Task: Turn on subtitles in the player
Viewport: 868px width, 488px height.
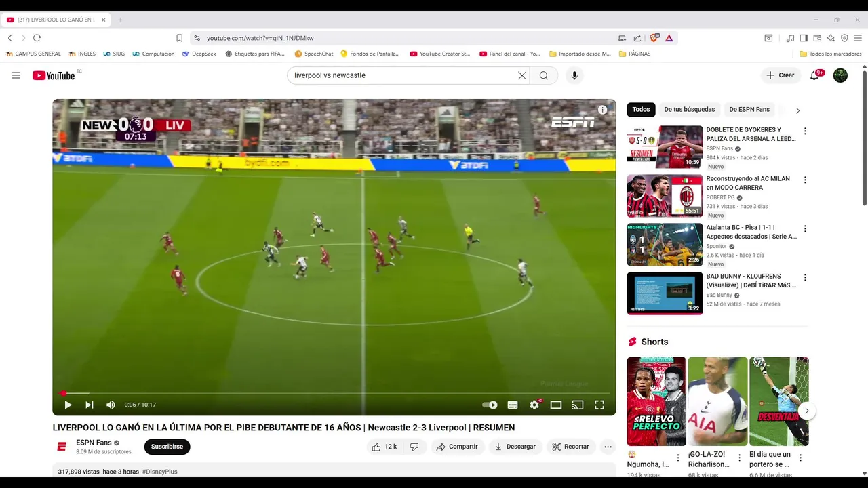Action: click(x=513, y=405)
